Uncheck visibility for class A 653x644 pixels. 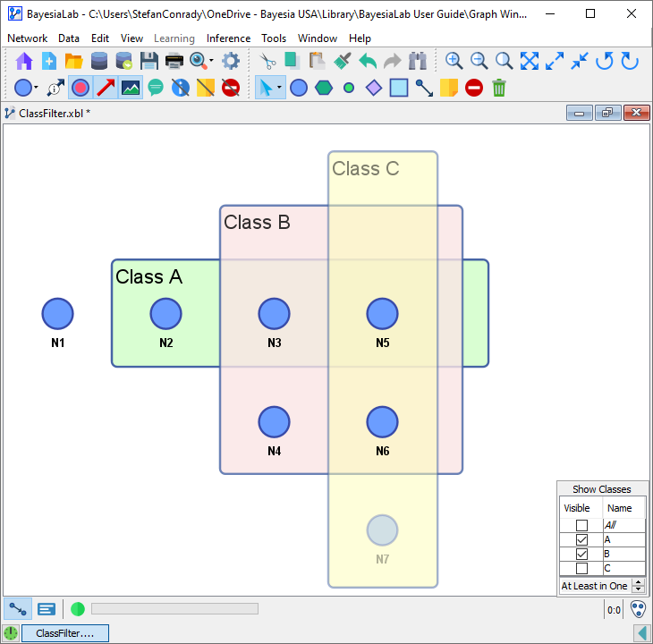tap(581, 540)
